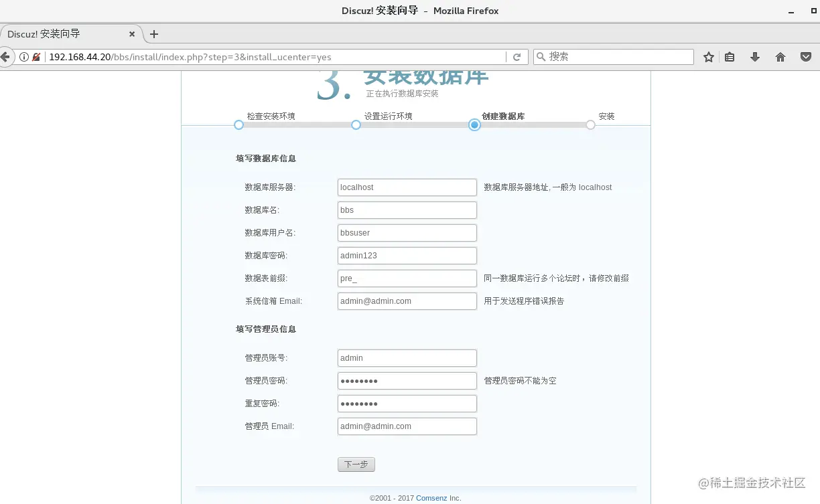
Task: Edit the 数据库服务器 field
Action: (407, 187)
